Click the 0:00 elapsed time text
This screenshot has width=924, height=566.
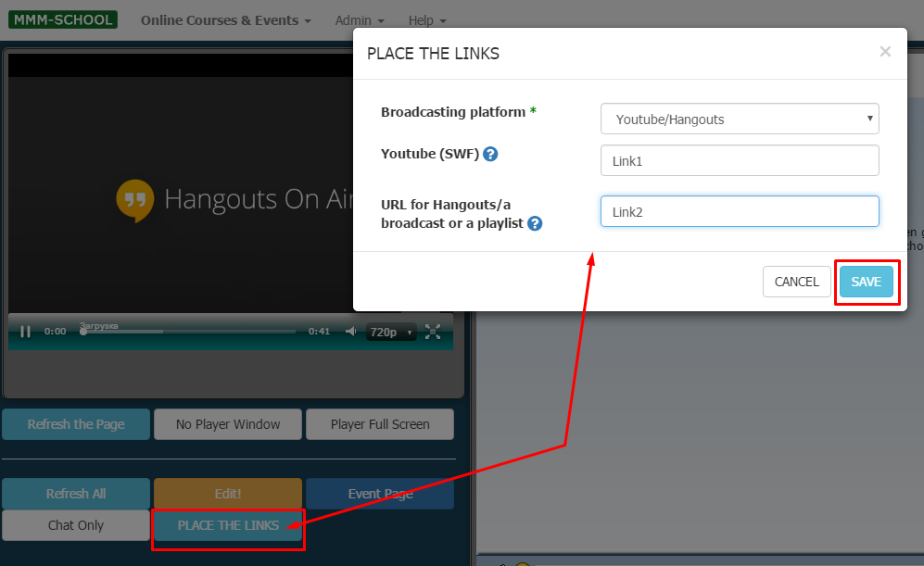[x=56, y=331]
